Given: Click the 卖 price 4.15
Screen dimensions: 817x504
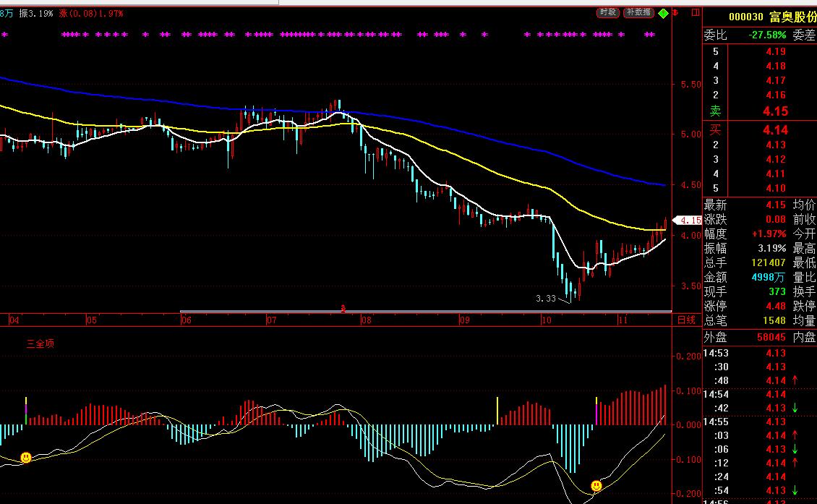Looking at the screenshot, I should 775,111.
